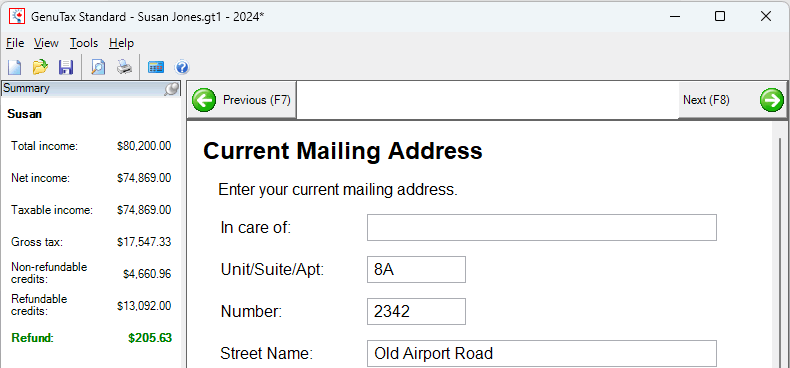Click the In care of text field

pyautogui.click(x=542, y=227)
